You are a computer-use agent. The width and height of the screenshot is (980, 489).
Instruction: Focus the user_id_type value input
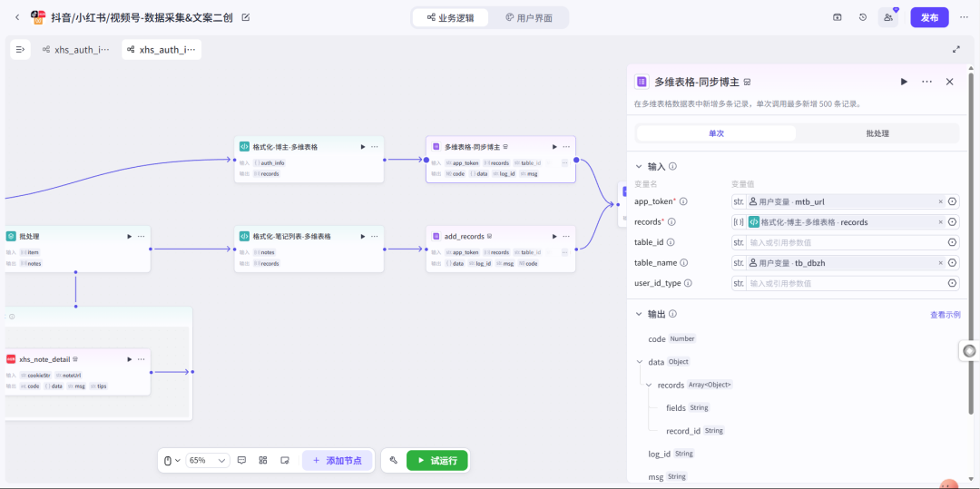tap(847, 283)
